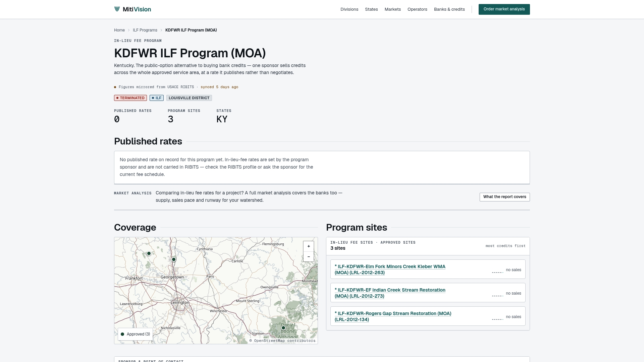Click What the report covers button
Screen dimensions: 644x362
[504, 197]
